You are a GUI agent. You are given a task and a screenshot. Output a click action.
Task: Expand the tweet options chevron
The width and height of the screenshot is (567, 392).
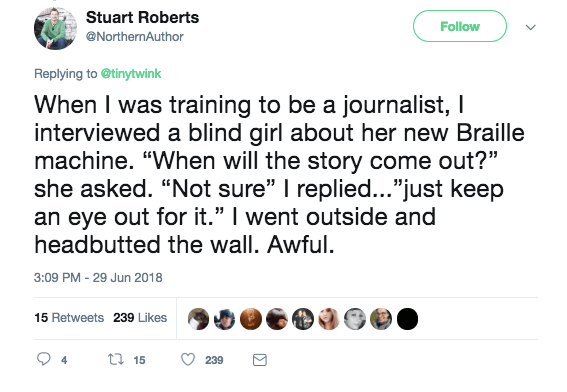(x=530, y=27)
